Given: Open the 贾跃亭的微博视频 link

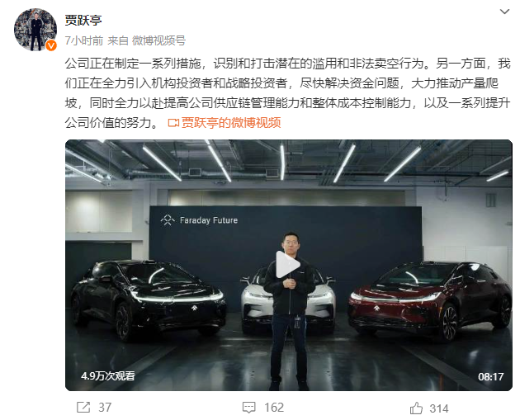Looking at the screenshot, I should (x=231, y=123).
